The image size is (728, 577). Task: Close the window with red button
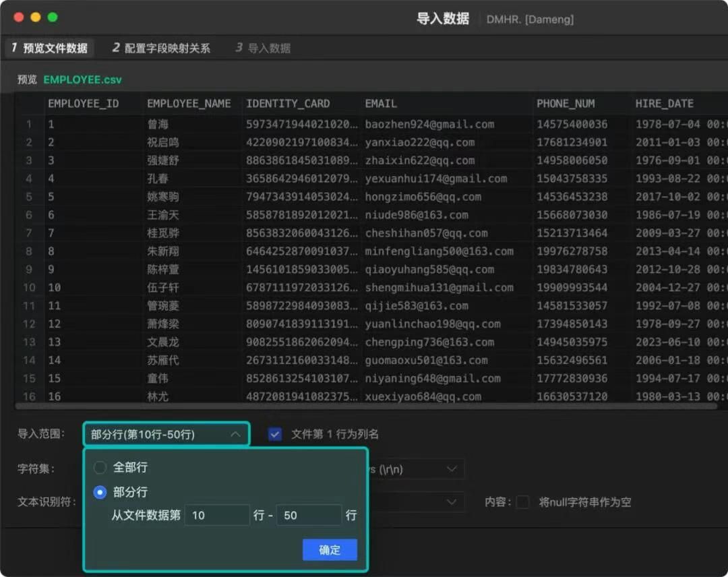coord(19,17)
